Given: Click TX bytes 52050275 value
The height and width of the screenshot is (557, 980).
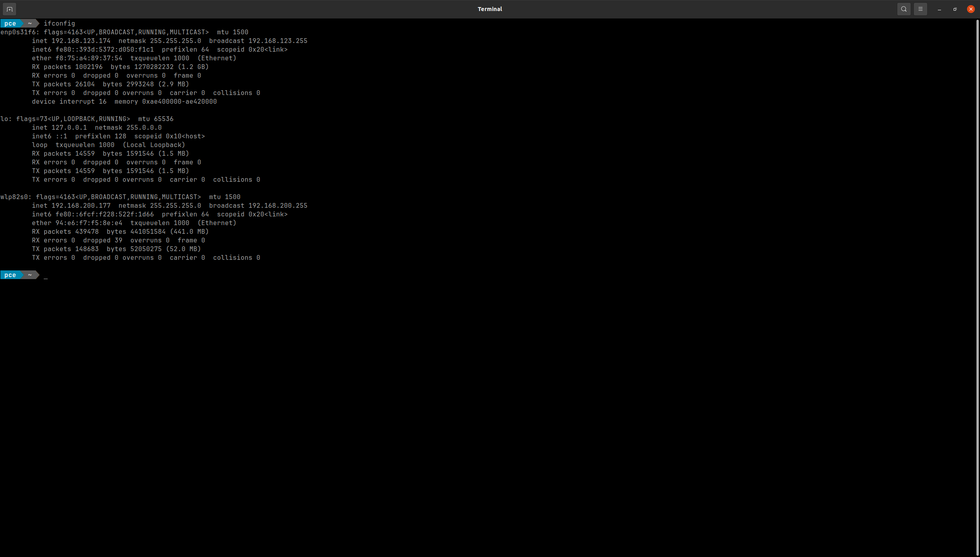Looking at the screenshot, I should click(x=146, y=249).
